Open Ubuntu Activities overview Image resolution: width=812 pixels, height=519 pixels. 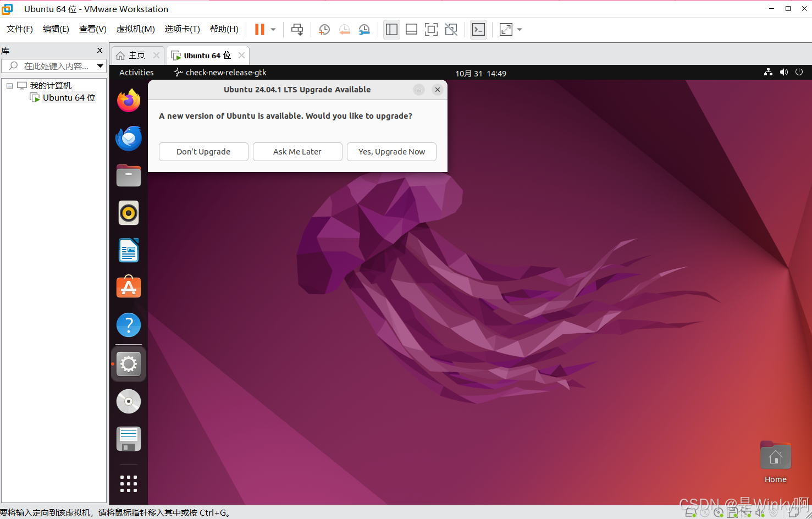(136, 73)
